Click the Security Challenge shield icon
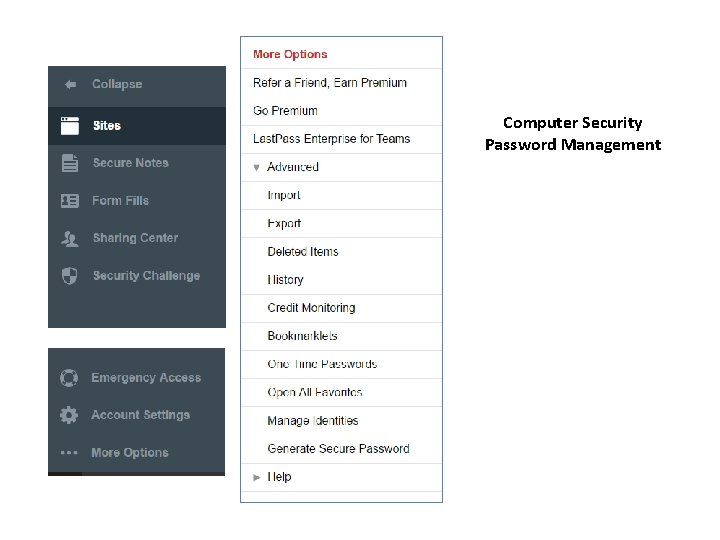Image resolution: width=720 pixels, height=540 pixels. 69,276
